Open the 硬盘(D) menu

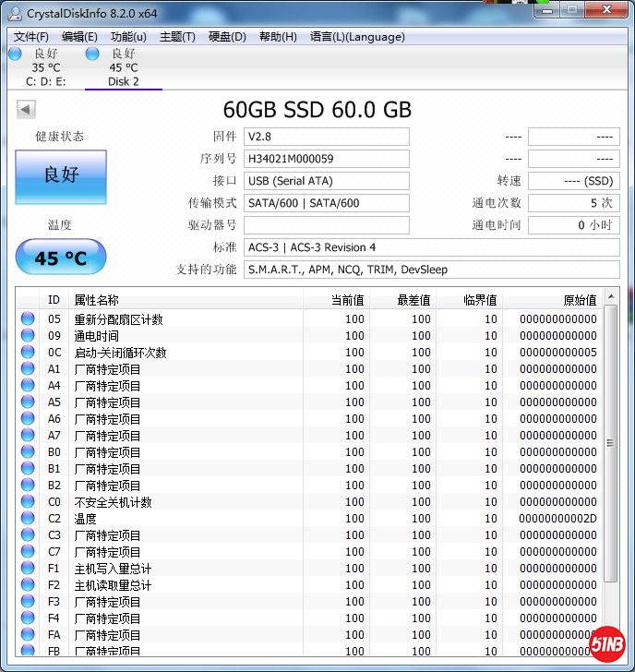point(227,37)
